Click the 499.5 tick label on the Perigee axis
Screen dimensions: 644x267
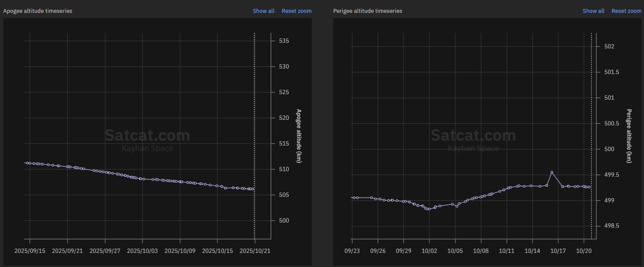[611, 175]
